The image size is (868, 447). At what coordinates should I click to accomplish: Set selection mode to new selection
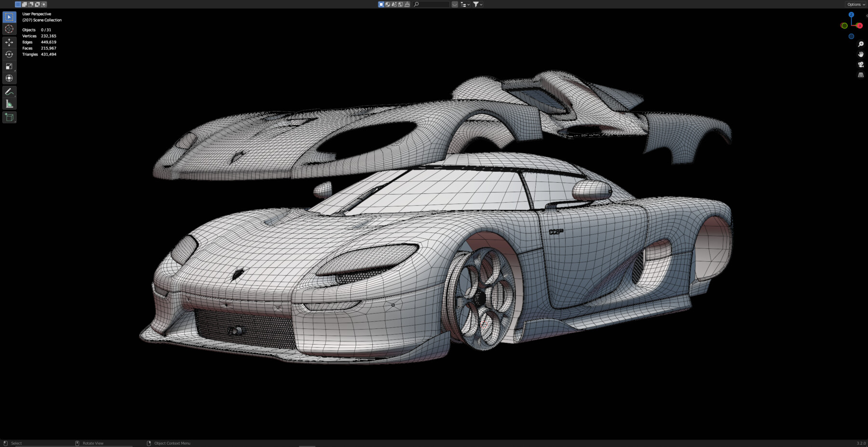pyautogui.click(x=18, y=4)
